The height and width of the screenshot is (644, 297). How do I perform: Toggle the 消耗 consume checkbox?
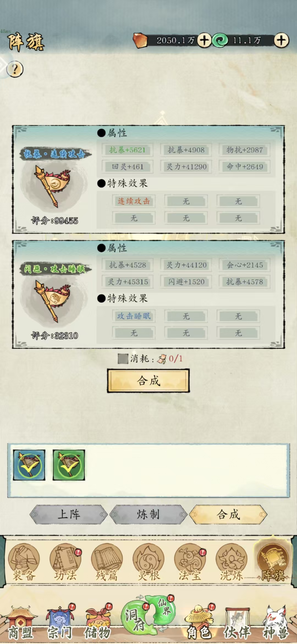[x=123, y=359]
